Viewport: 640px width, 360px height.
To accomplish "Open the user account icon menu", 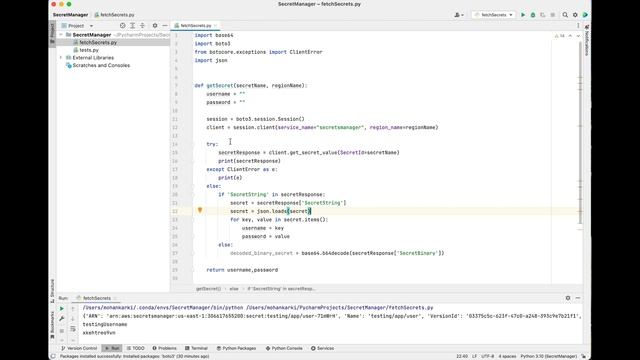I will tap(459, 15).
